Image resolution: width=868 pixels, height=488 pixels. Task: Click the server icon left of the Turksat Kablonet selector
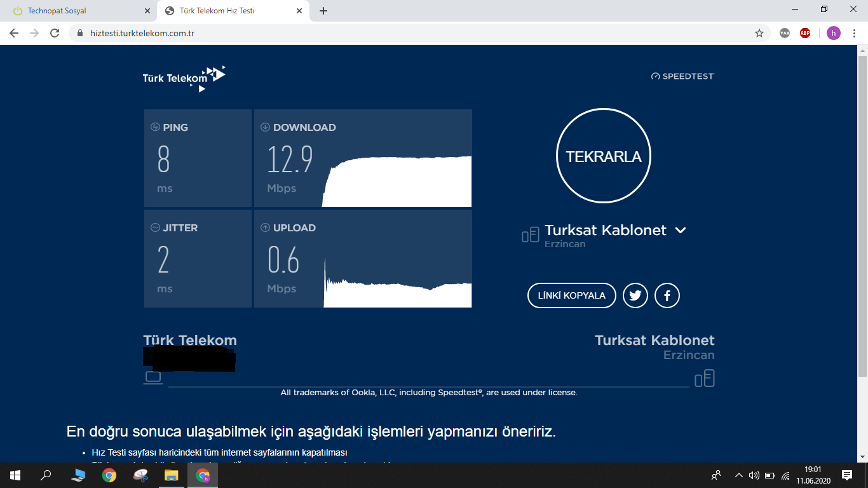pyautogui.click(x=530, y=235)
